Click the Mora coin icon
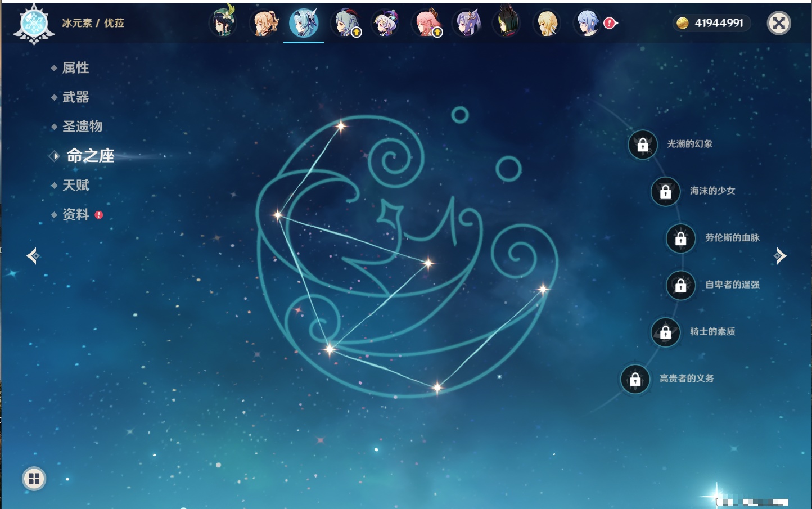The height and width of the screenshot is (509, 812). (683, 23)
